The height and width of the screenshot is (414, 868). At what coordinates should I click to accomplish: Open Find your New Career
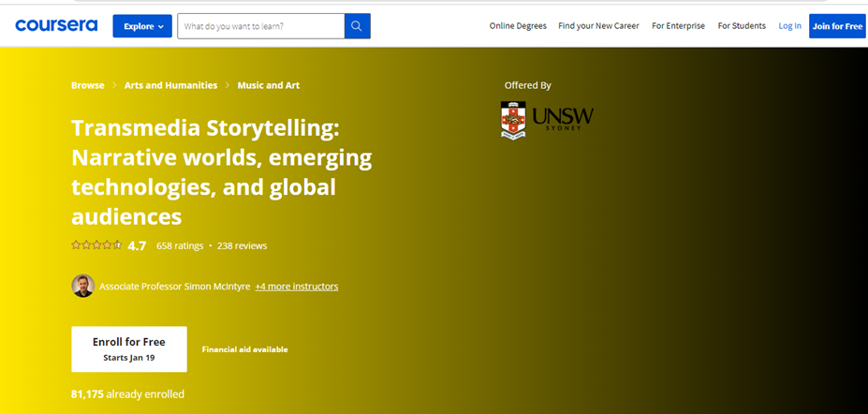tap(598, 26)
